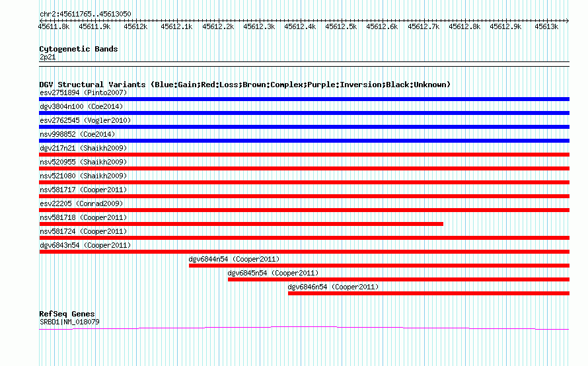588x366 pixels.
Task: Open the dgv217n21 (Shaikh2009) variant label
Action: [83, 148]
